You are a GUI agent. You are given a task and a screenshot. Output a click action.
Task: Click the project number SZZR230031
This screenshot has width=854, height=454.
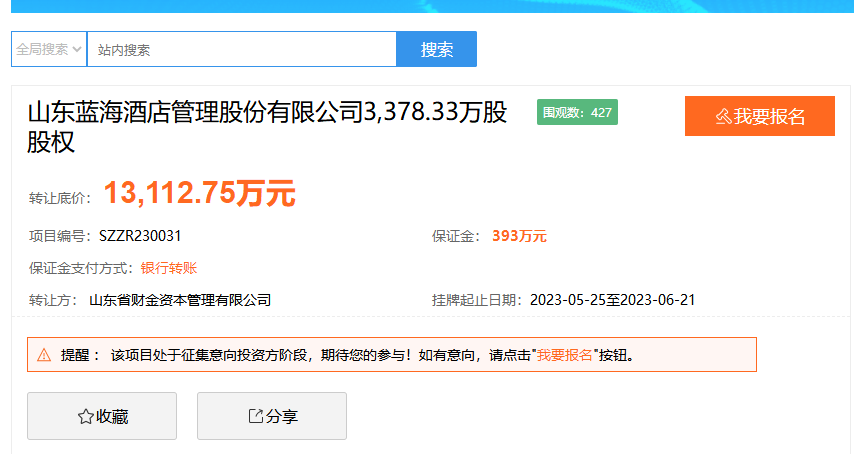[x=140, y=236]
